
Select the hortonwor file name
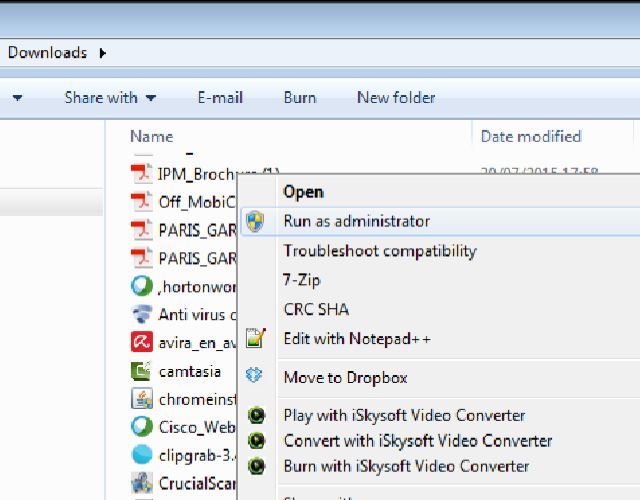(x=197, y=287)
